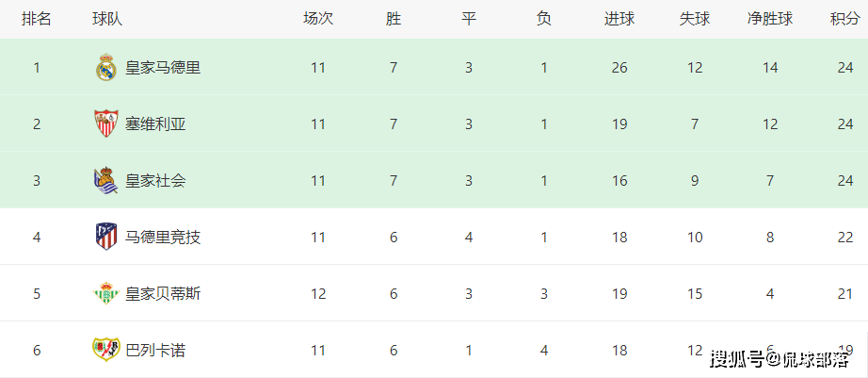Click the Real Betis club crest
This screenshot has height=378, width=868.
pyautogui.click(x=105, y=293)
